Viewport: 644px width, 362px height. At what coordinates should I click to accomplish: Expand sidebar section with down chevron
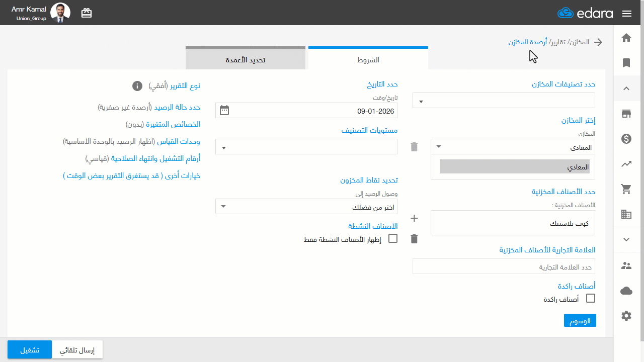(626, 239)
